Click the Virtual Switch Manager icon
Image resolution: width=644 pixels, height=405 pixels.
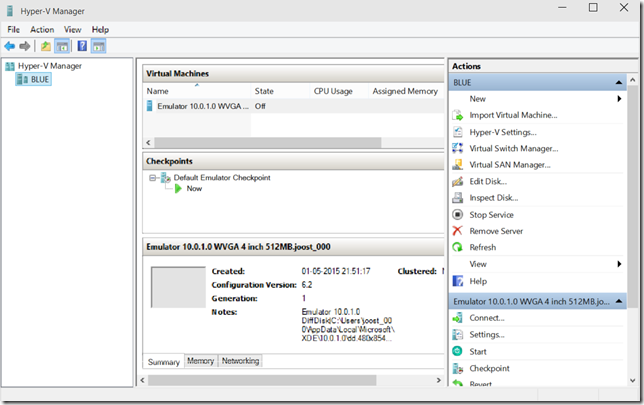click(458, 148)
